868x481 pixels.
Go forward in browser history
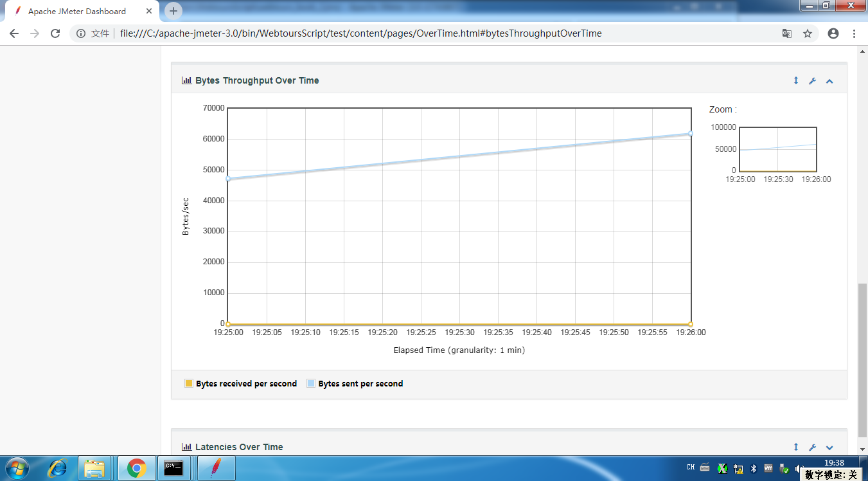coord(35,33)
